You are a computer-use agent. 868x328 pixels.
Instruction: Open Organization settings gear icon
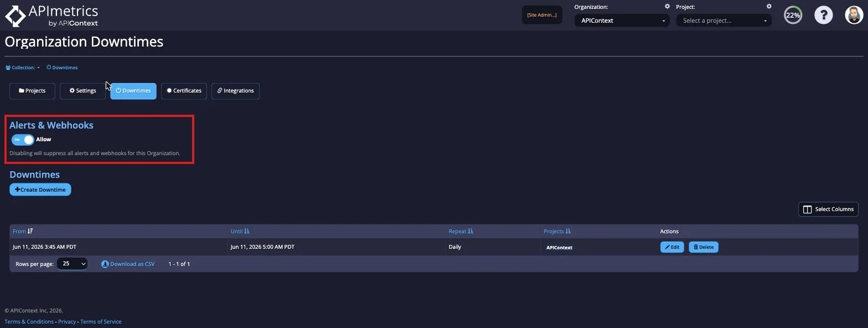667,7
